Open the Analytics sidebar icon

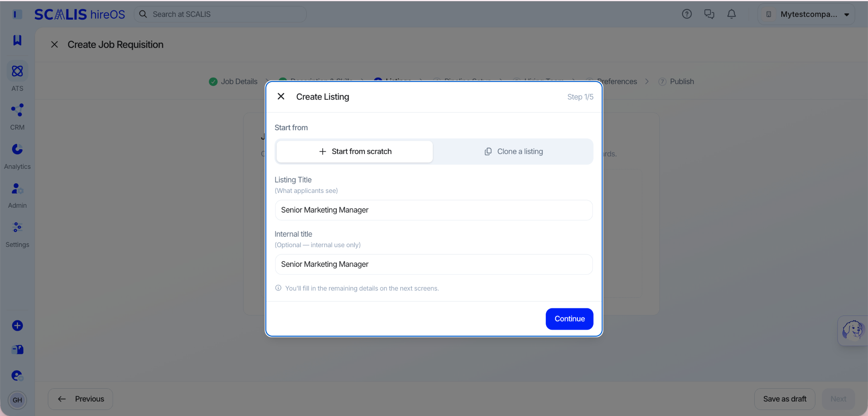[17, 149]
